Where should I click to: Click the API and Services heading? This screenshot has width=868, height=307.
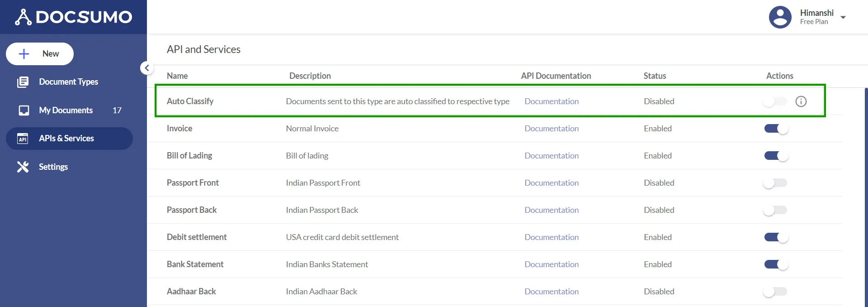click(203, 49)
